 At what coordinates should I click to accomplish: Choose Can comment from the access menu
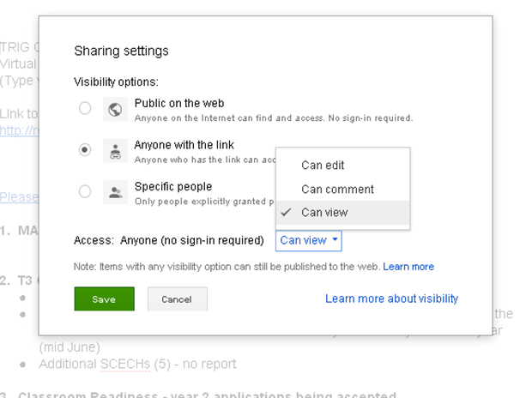337,189
